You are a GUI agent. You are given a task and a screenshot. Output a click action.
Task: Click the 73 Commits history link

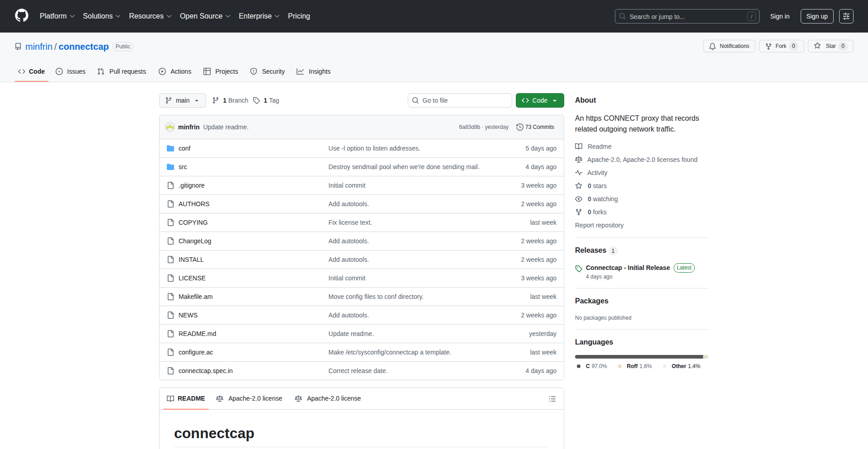click(535, 127)
